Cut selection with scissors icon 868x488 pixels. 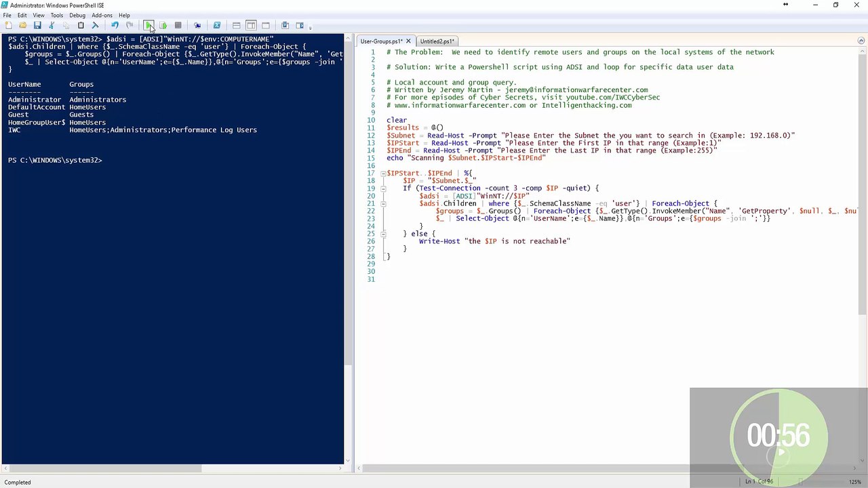pyautogui.click(x=52, y=26)
